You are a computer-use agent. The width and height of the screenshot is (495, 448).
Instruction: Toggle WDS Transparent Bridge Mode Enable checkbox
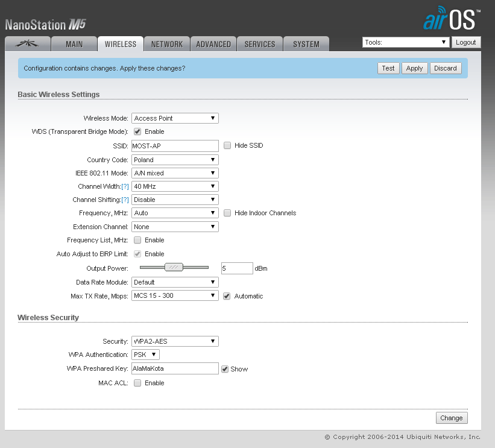point(137,131)
